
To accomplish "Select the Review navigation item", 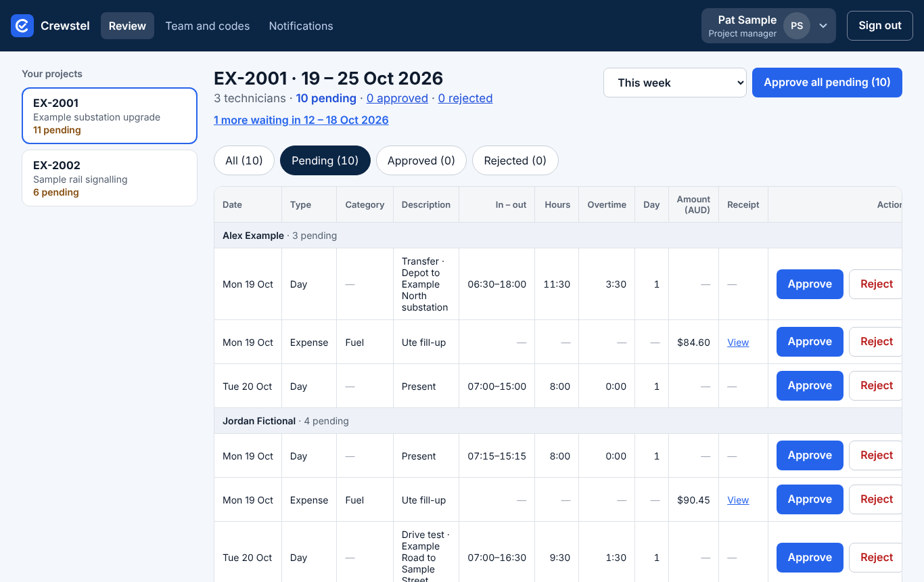I will (x=127, y=26).
